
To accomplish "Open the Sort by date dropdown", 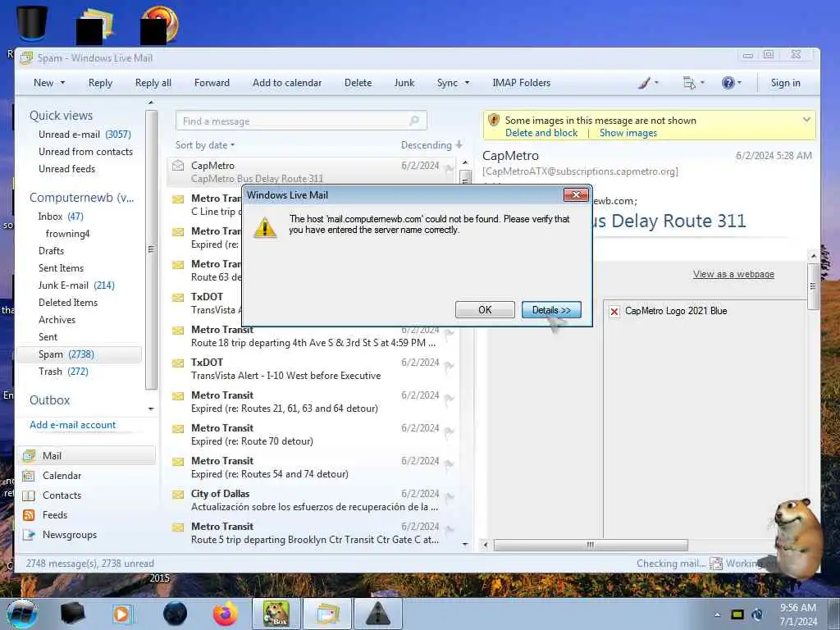I will pos(204,145).
